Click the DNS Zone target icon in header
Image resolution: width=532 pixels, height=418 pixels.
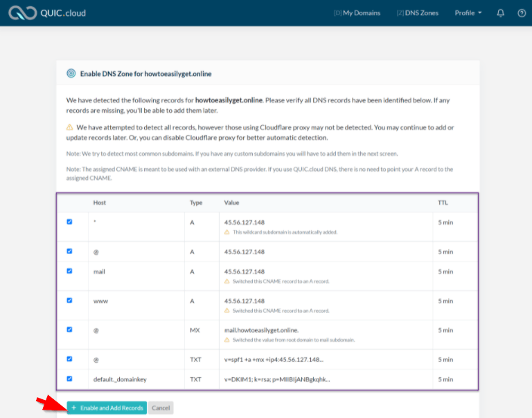(x=71, y=73)
